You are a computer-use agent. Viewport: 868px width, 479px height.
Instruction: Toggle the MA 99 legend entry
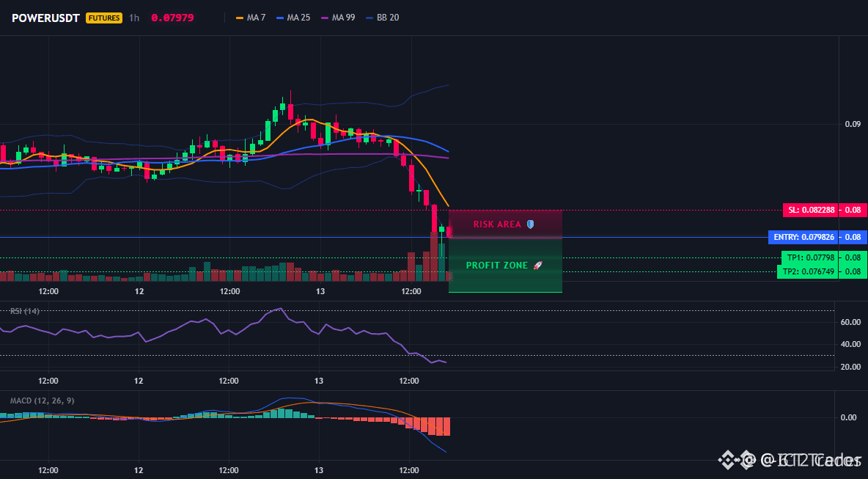[338, 18]
